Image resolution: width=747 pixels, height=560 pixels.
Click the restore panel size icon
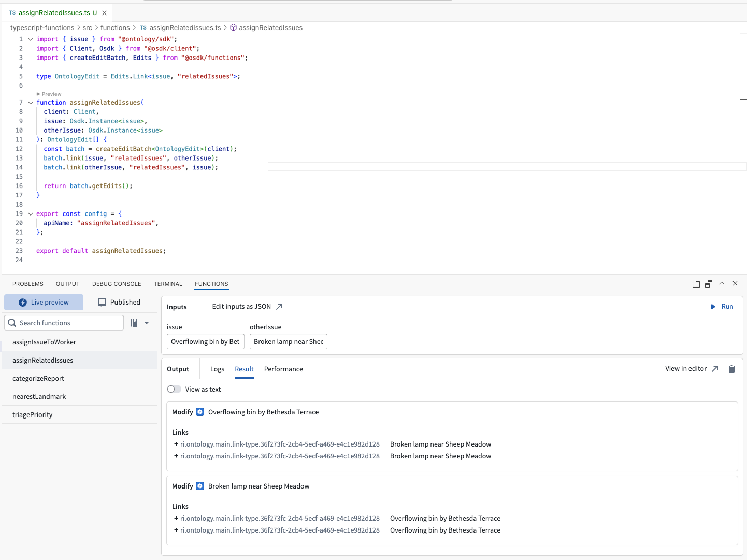tap(709, 284)
